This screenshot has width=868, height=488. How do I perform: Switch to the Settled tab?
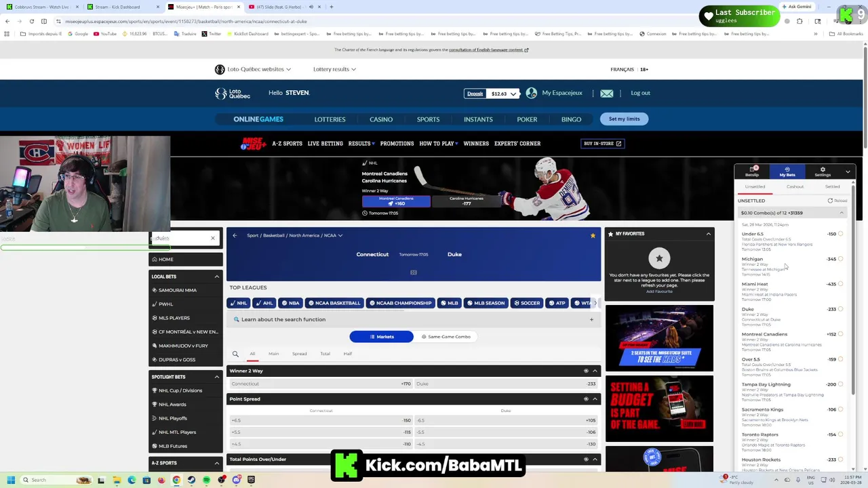832,186
